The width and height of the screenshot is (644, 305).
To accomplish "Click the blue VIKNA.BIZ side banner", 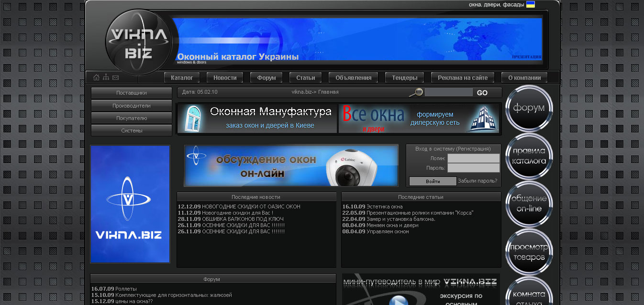I will pos(130,204).
